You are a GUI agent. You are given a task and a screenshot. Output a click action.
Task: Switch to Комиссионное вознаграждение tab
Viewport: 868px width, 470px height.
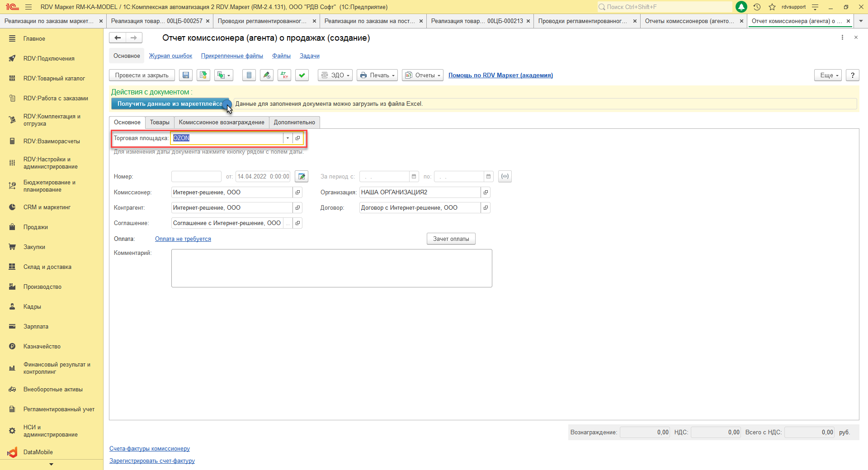222,122
